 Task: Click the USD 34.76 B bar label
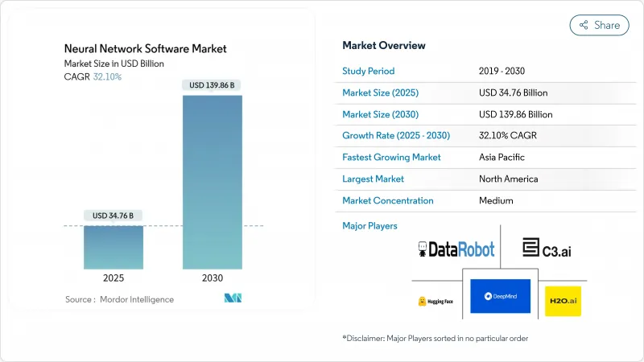[x=113, y=215]
